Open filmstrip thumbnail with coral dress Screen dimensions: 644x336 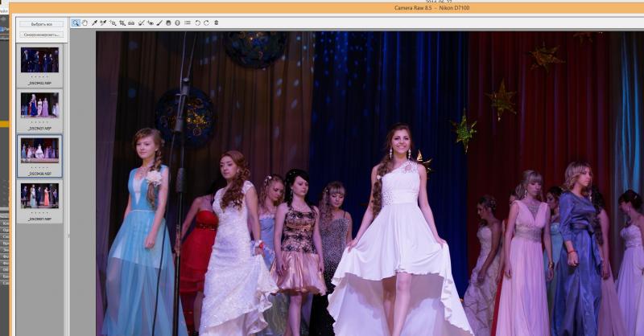tap(39, 195)
